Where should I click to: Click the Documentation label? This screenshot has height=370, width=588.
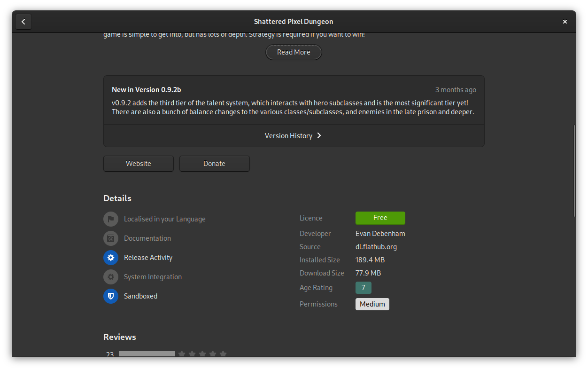pyautogui.click(x=147, y=238)
